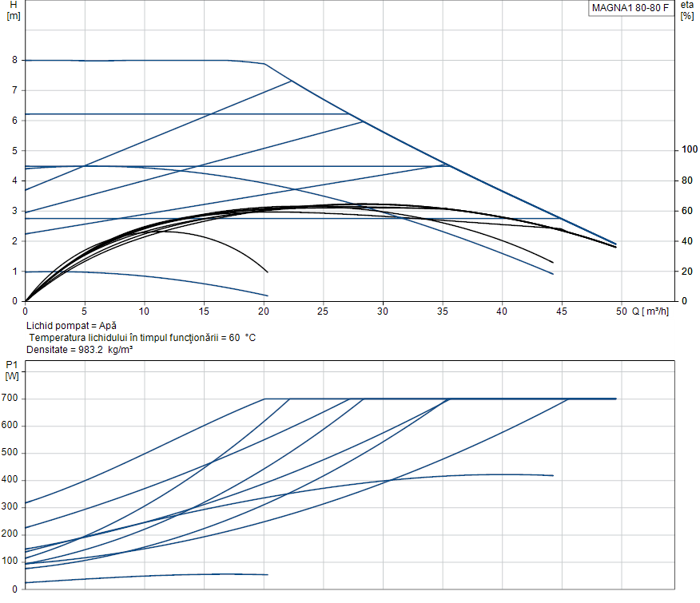Select the 25 tick on the Q axis
Image resolution: width=700 pixels, height=603 pixels.
(x=323, y=311)
